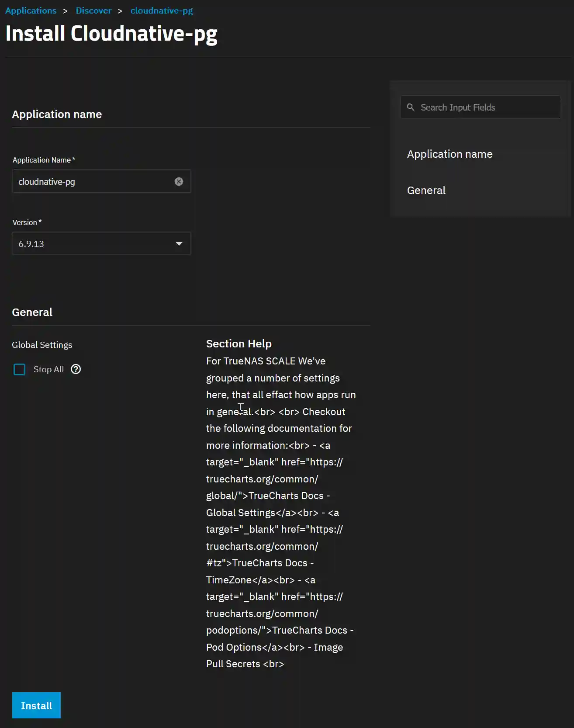
Task: Go to Discover breadcrumb
Action: pyautogui.click(x=93, y=10)
